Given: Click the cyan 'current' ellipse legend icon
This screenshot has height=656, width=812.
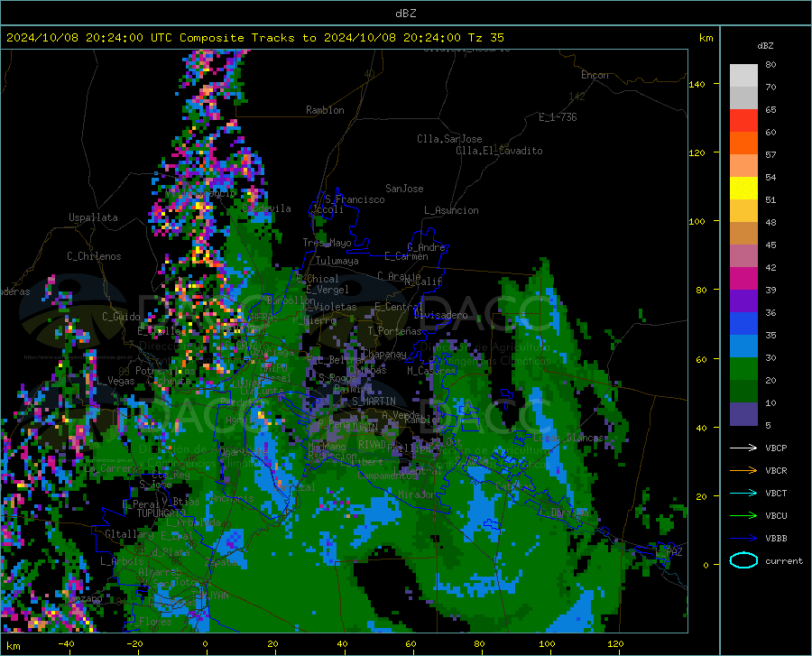Looking at the screenshot, I should click(743, 560).
